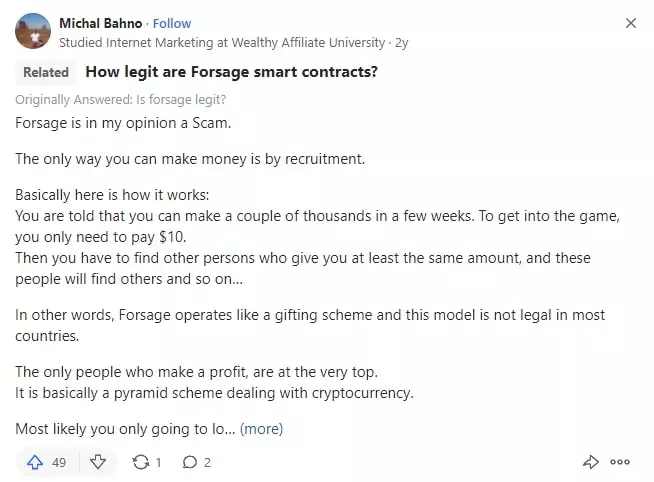Screen dimensions: 654x482
Task: Open Michal Bahno's profile picture
Action: tap(33, 31)
